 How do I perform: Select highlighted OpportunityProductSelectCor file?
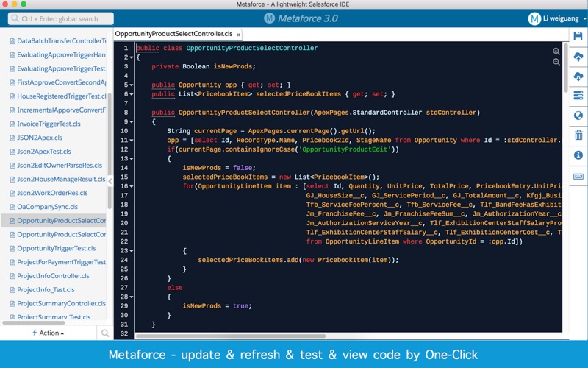54,221
